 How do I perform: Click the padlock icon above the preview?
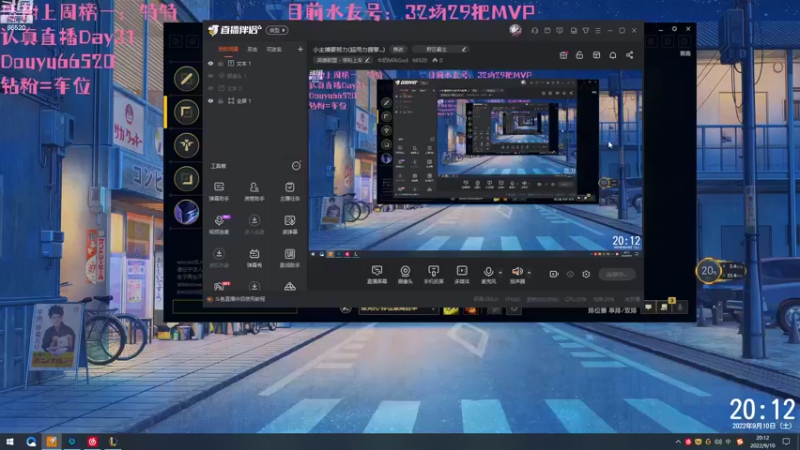coord(580,55)
